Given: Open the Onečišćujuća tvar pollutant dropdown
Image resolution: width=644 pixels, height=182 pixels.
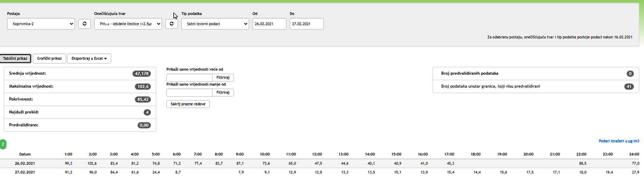Looking at the screenshot, I should [x=128, y=24].
